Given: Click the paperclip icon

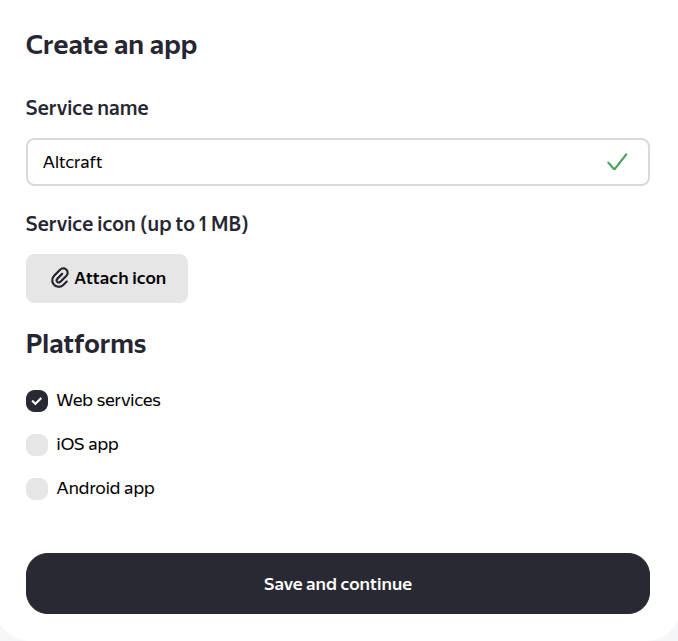Looking at the screenshot, I should [60, 278].
